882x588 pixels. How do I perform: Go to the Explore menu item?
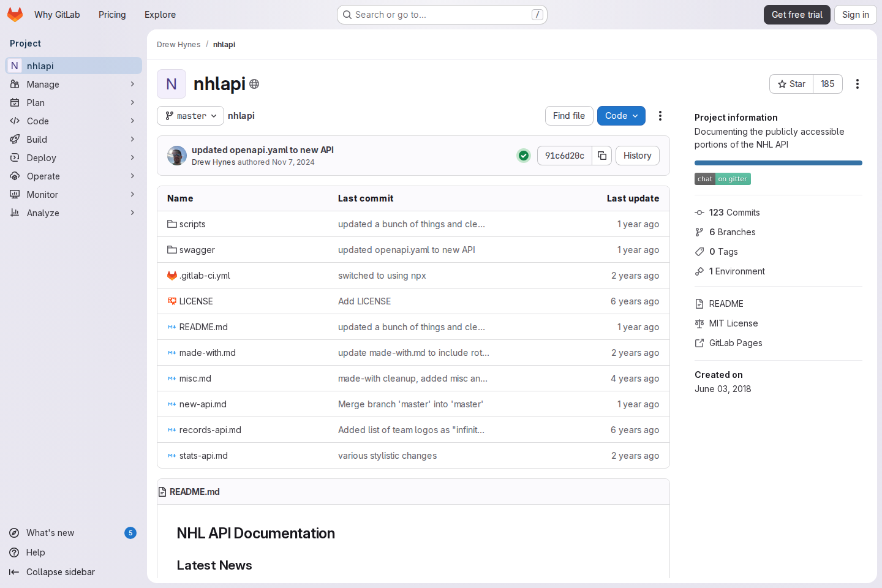(160, 14)
